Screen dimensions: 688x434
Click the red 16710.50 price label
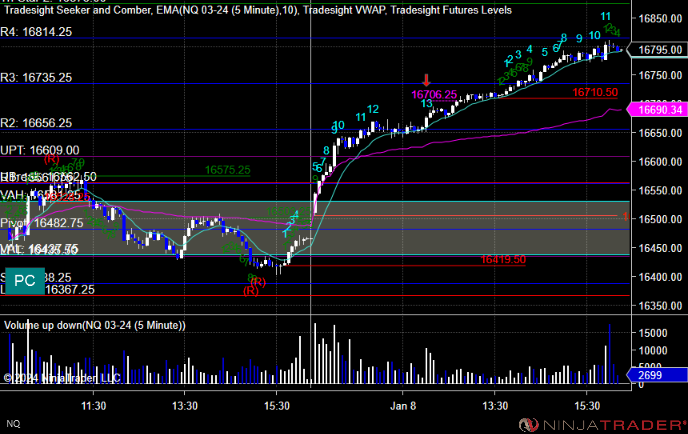[595, 92]
